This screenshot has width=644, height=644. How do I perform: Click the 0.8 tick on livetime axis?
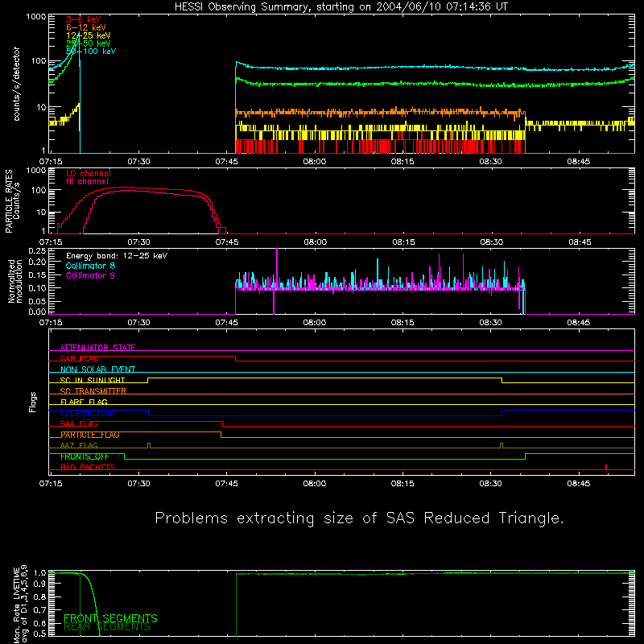tap(39, 597)
